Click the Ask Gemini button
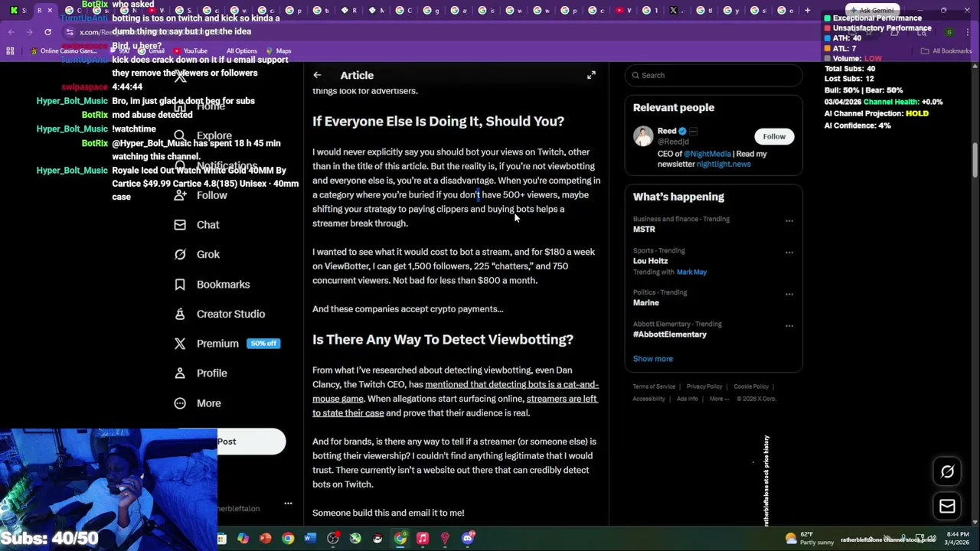The height and width of the screenshot is (551, 980). [x=872, y=11]
